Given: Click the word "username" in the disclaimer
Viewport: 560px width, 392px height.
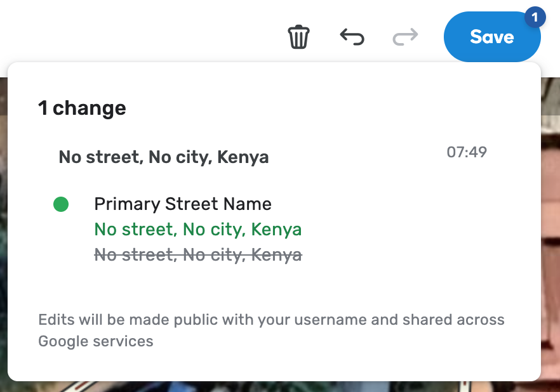Looking at the screenshot, I should pos(336,320).
